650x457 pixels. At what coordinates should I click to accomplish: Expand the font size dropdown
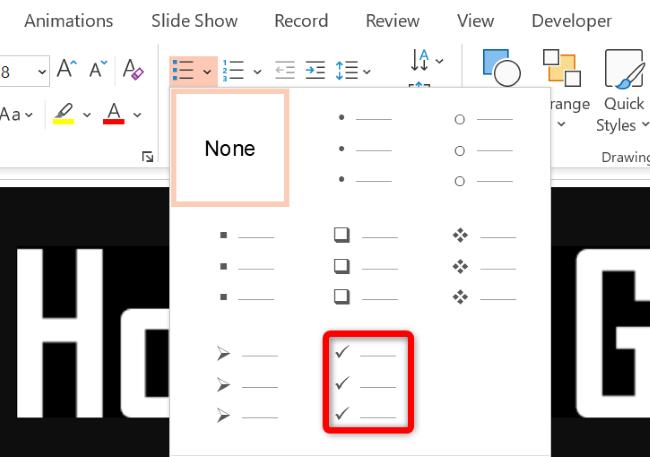pyautogui.click(x=42, y=72)
